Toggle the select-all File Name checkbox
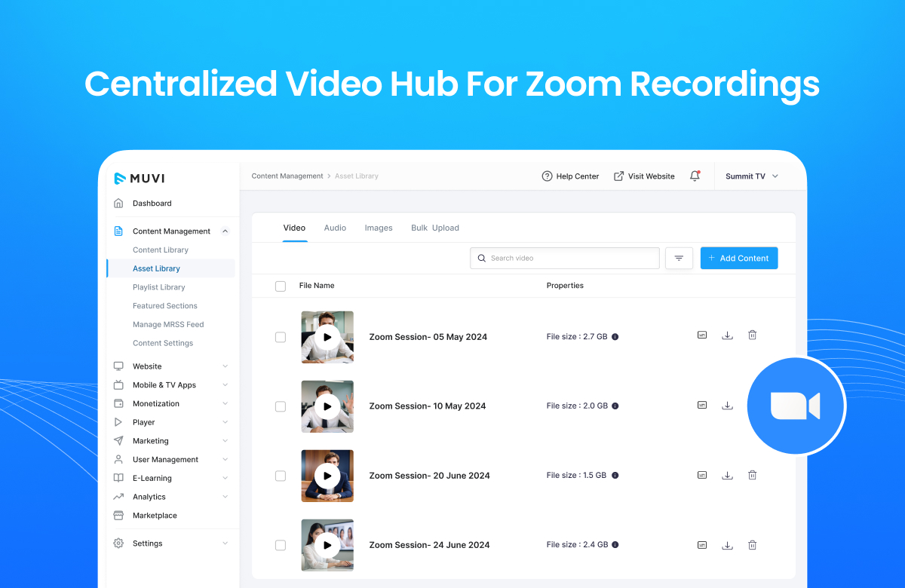 pyautogui.click(x=281, y=286)
